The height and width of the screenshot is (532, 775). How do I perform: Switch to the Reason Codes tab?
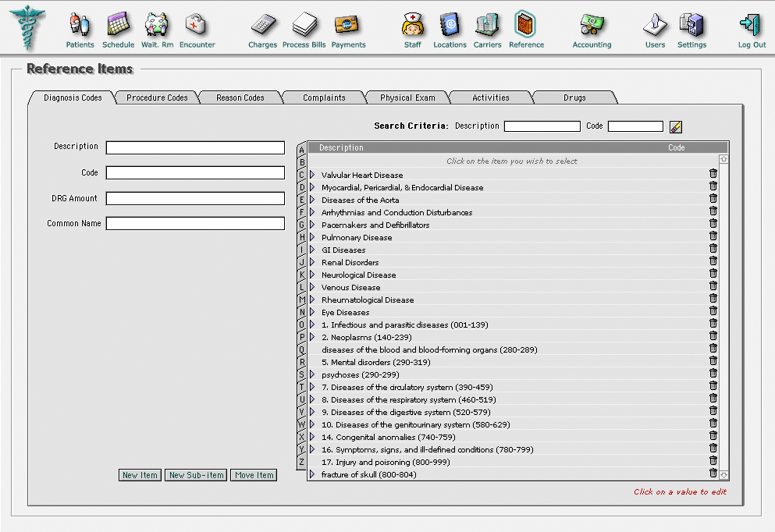240,98
